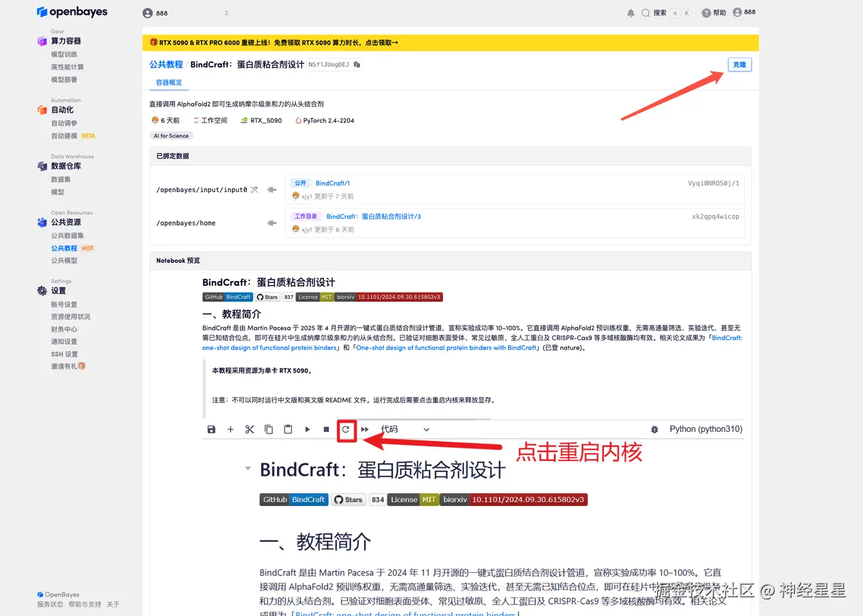Open 自动建模 BETA in sidebar
Screen dimensions: 863x616
coord(73,135)
